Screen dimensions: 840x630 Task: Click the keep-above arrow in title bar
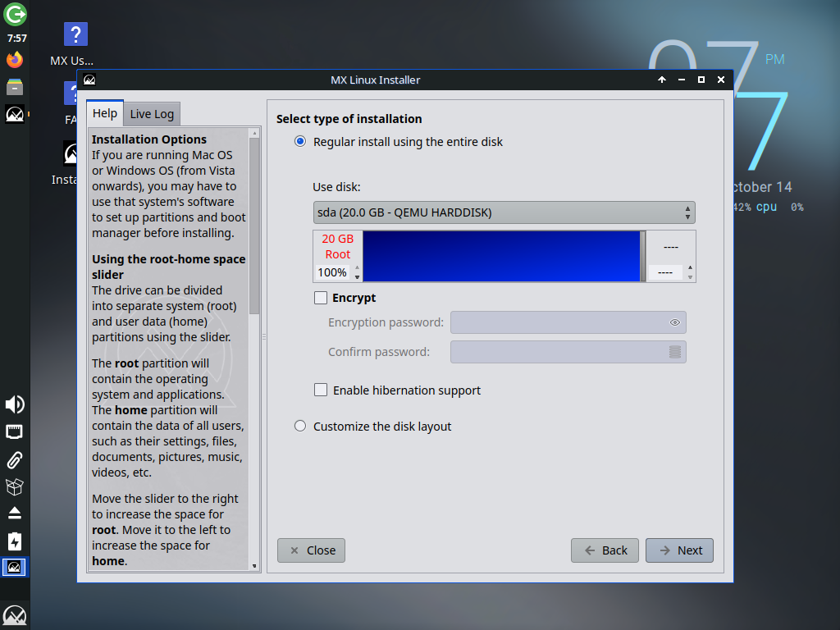click(x=662, y=80)
